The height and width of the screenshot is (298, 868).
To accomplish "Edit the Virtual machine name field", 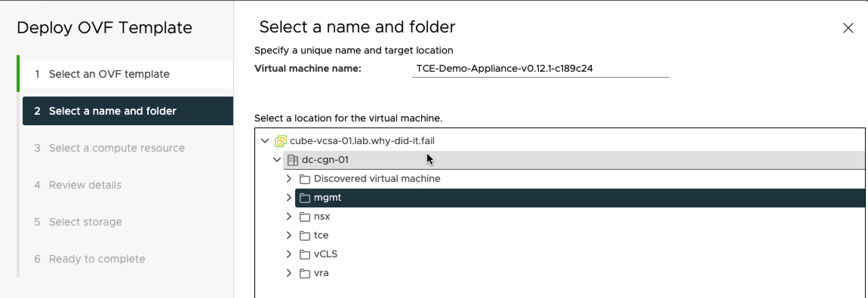I will pos(540,69).
